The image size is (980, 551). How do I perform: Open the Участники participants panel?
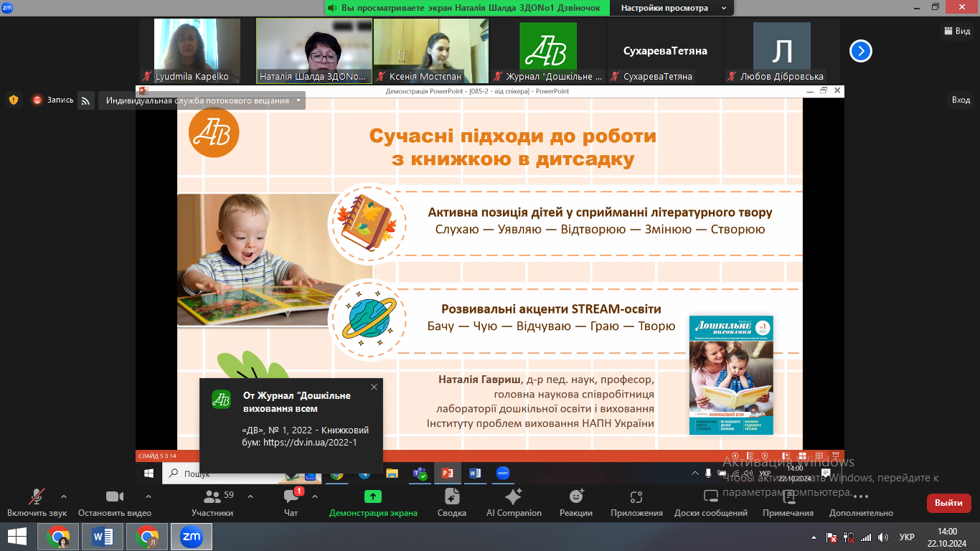pyautogui.click(x=212, y=502)
